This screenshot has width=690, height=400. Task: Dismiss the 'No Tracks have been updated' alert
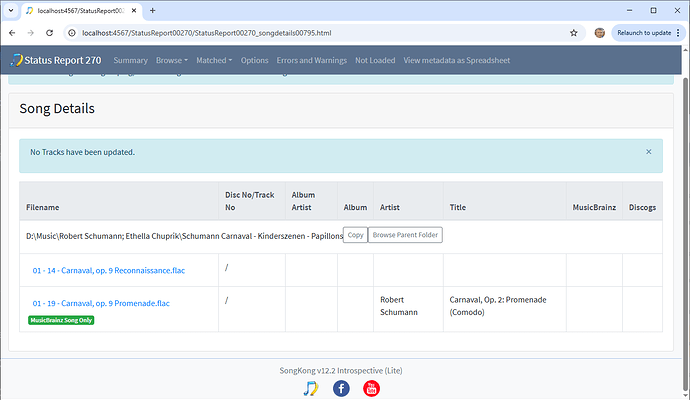(648, 152)
